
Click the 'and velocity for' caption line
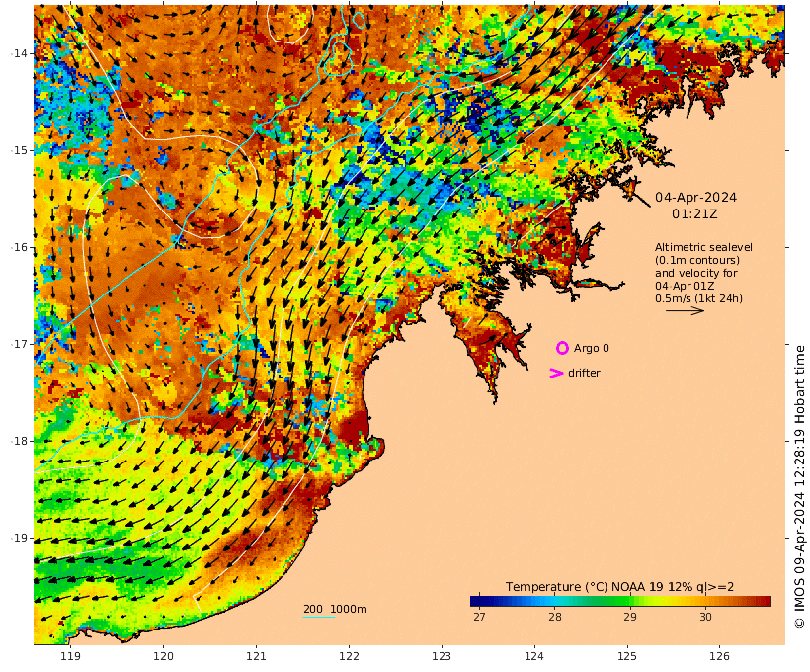[x=695, y=273]
